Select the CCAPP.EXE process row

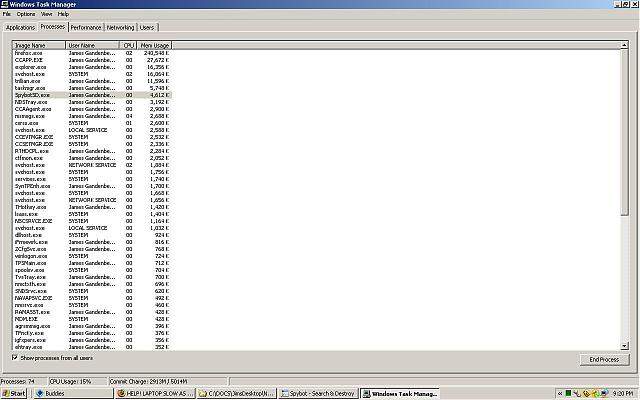[92, 60]
